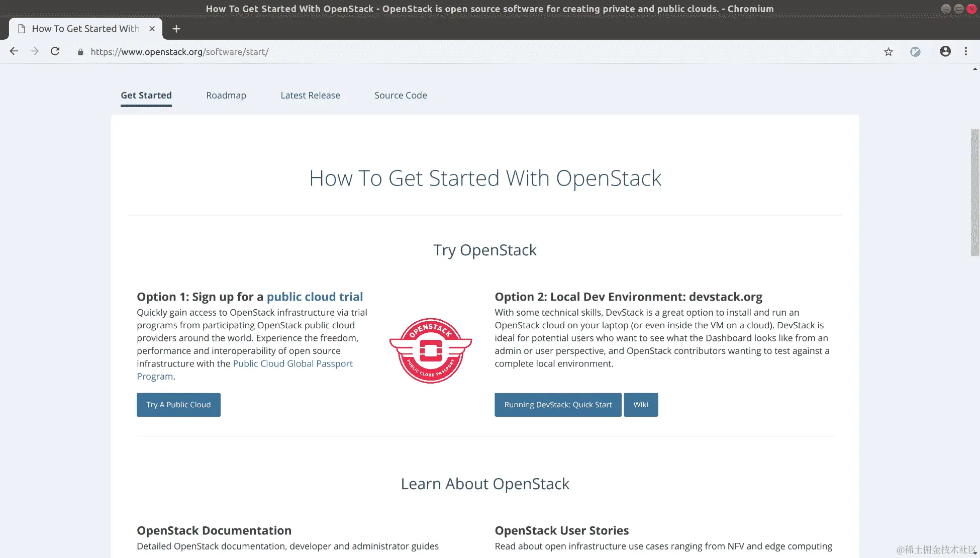The image size is (980, 558).
Task: Click the page vertical scrollbar thumb
Action: pyautogui.click(x=974, y=192)
